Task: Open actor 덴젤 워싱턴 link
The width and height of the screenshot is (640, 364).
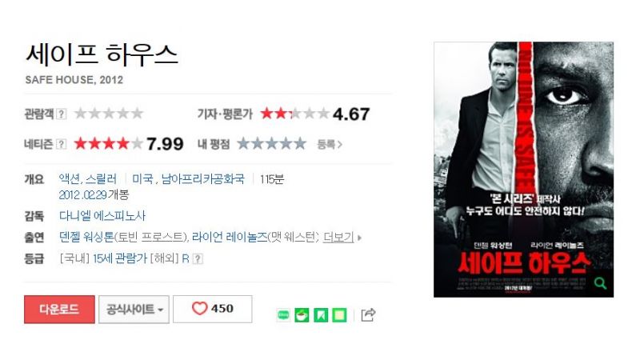Action: (x=86, y=237)
